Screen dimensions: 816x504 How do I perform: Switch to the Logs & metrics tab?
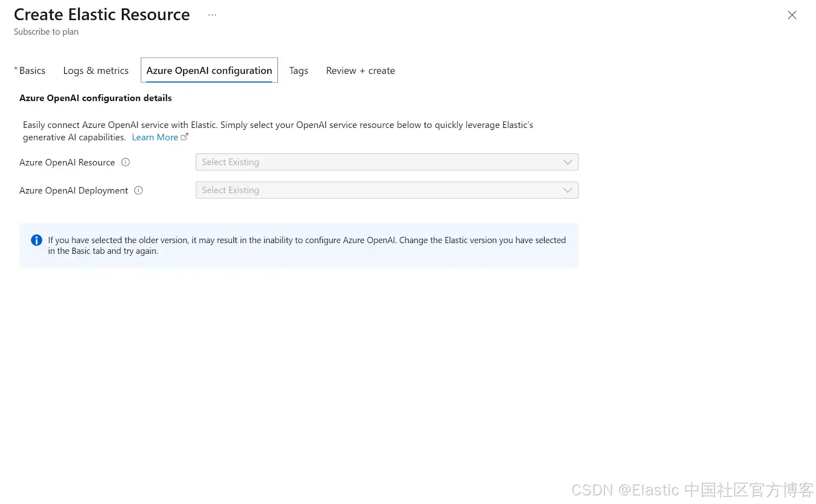[x=96, y=70]
